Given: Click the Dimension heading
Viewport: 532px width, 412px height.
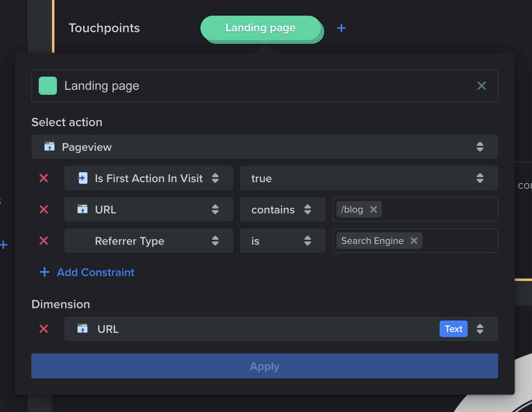Looking at the screenshot, I should pos(61,304).
